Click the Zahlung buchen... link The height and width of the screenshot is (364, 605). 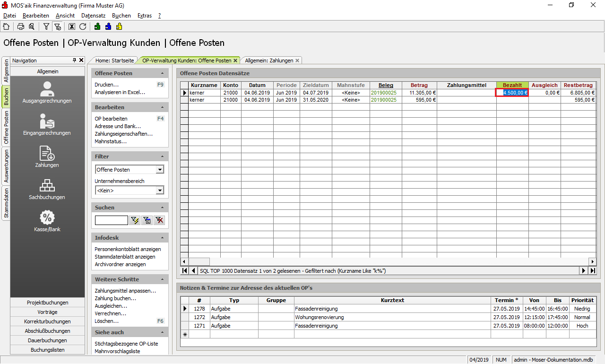coord(115,298)
